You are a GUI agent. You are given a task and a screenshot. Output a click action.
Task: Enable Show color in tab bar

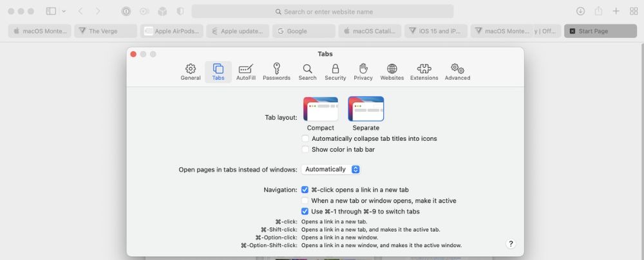click(305, 149)
